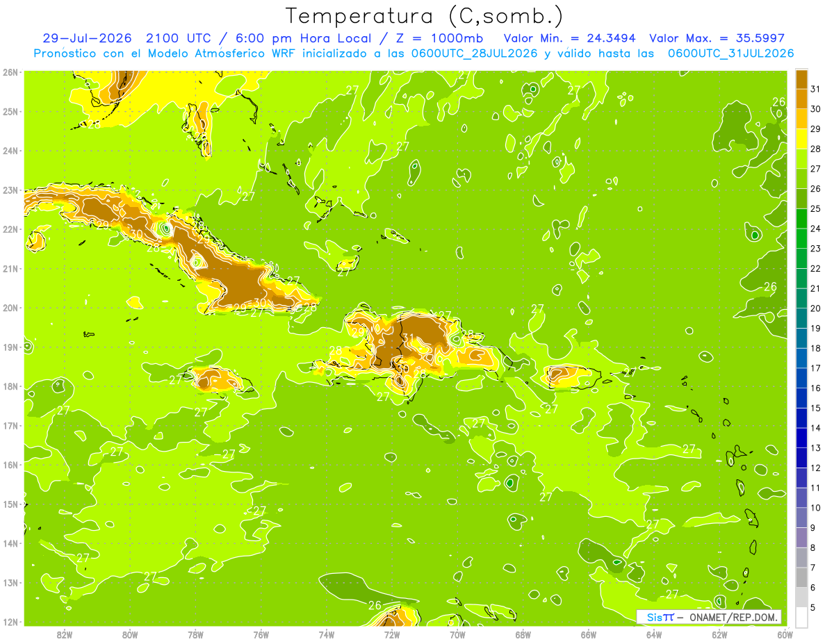Select the forecast date "29-Jul-2026"
This screenshot has height=644, width=834.
(87, 38)
